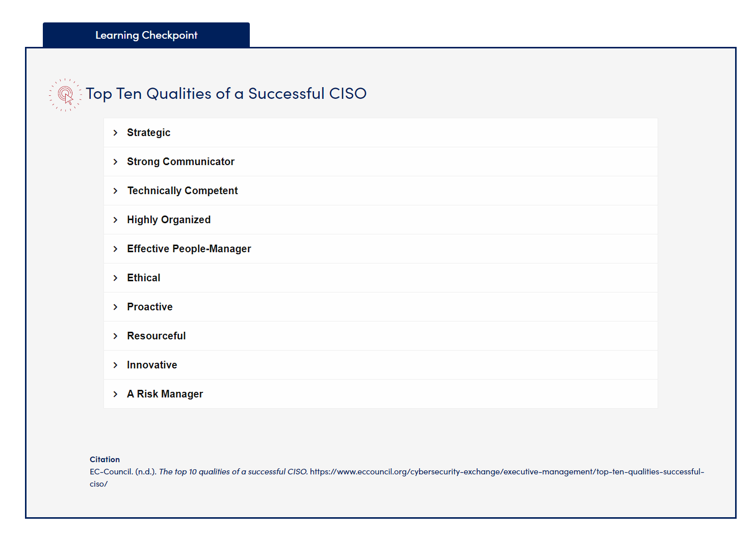Click the Strategic quality label
756x533 pixels.
pyautogui.click(x=148, y=133)
